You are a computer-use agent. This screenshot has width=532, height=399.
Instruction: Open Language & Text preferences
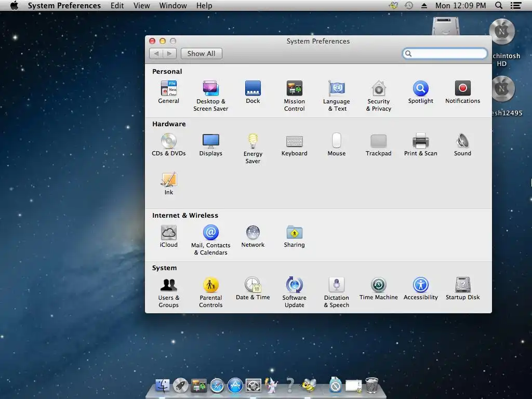(336, 96)
